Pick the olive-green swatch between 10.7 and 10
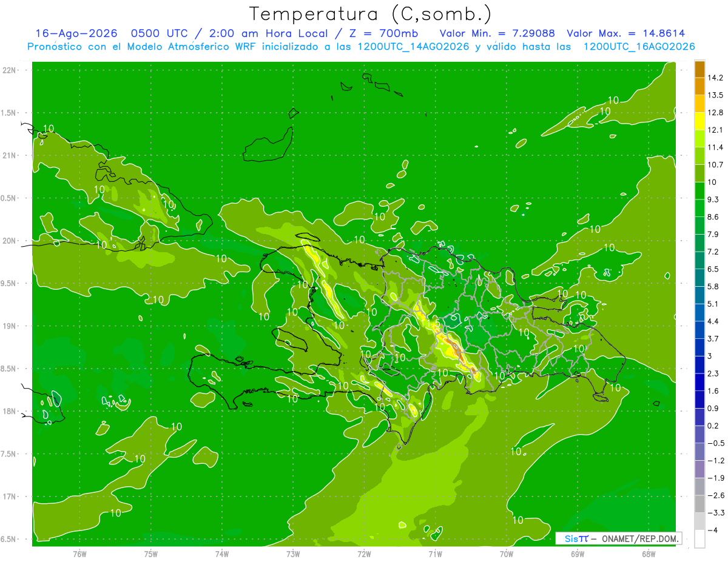 [x=699, y=173]
